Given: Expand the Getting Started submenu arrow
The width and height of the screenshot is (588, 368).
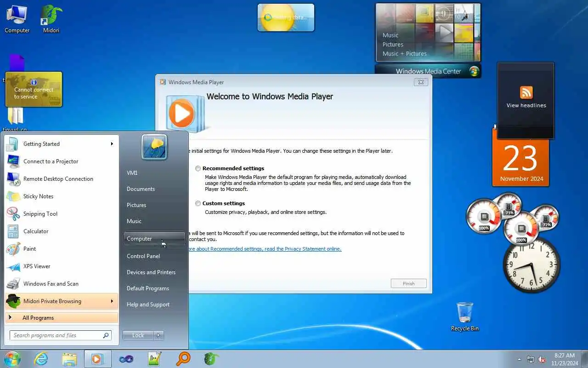Looking at the screenshot, I should (112, 144).
